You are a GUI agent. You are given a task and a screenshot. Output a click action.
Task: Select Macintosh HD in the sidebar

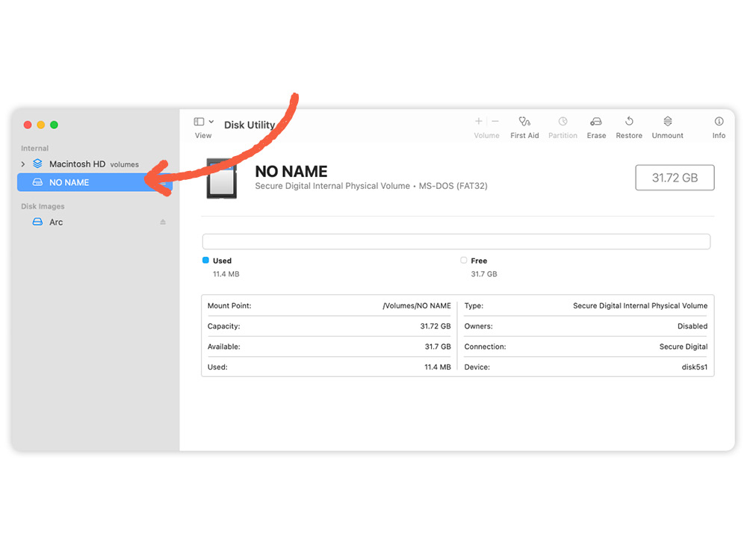pos(76,164)
